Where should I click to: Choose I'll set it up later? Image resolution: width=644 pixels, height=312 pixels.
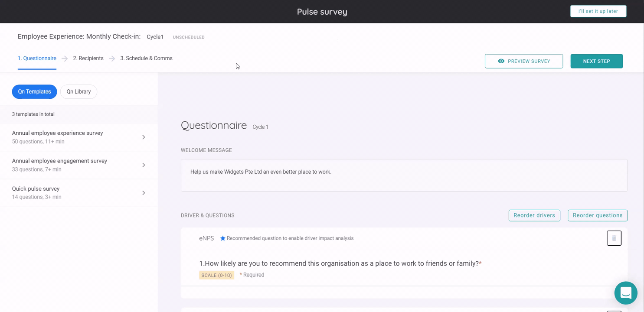pyautogui.click(x=598, y=11)
